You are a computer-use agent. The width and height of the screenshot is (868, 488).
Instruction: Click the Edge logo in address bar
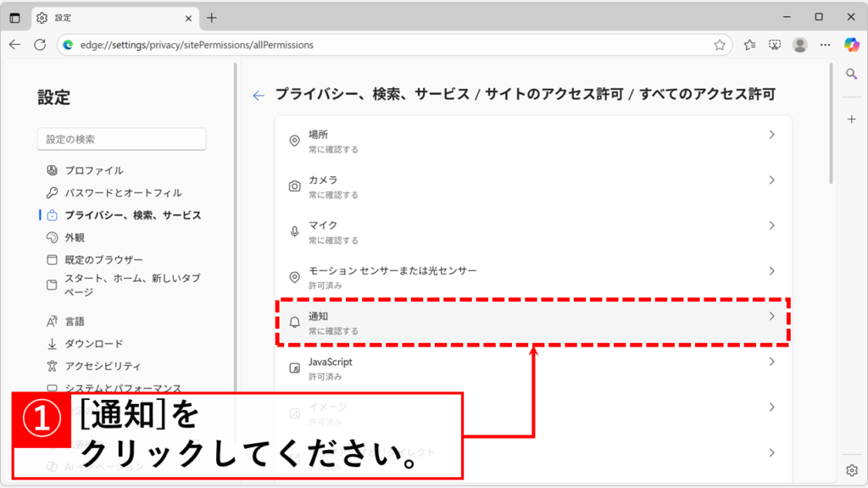68,45
